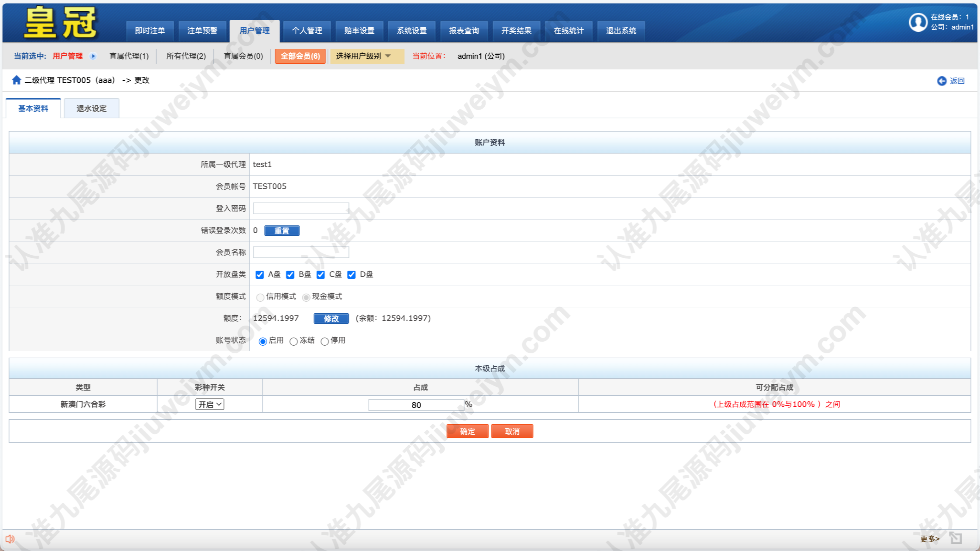Open the 开奖结果 menu tab
This screenshot has width=980, height=551.
(x=516, y=31)
